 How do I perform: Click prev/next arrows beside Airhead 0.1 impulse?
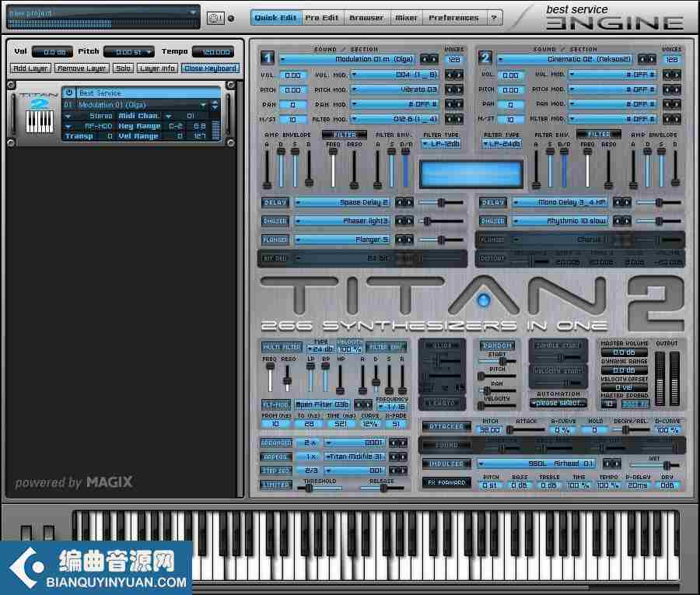pos(611,464)
